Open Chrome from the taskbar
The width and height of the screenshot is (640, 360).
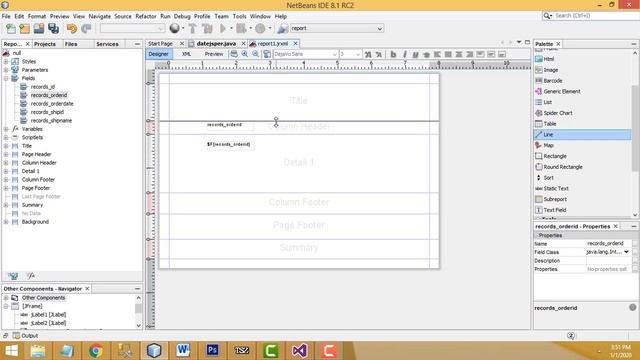click(x=96, y=351)
